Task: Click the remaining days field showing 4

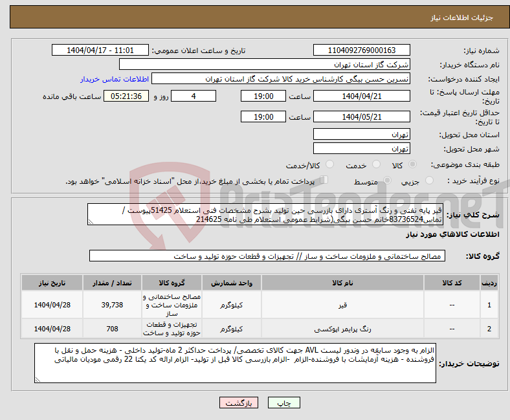Action: coord(194,96)
